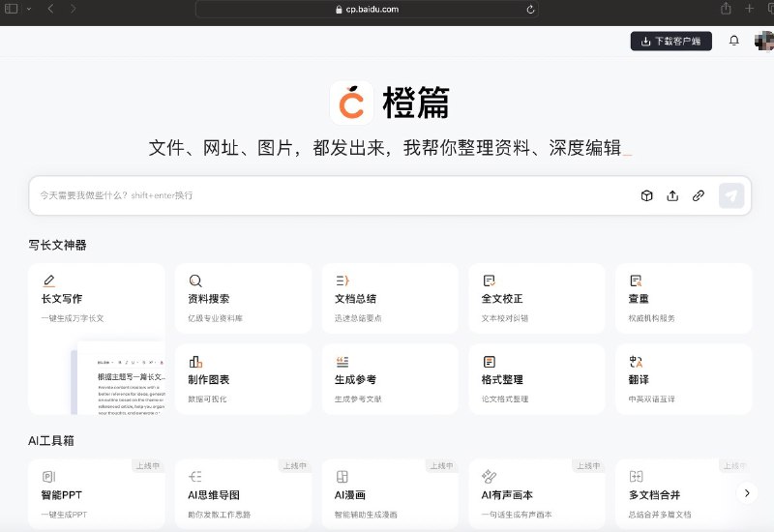Open 制作图表 card title
774x532 pixels.
pos(208,379)
